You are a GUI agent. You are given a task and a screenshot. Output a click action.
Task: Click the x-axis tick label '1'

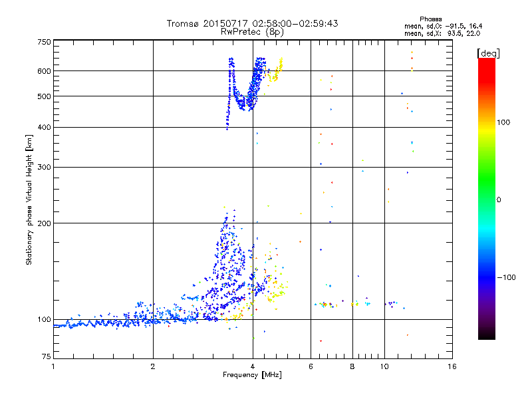coord(53,366)
